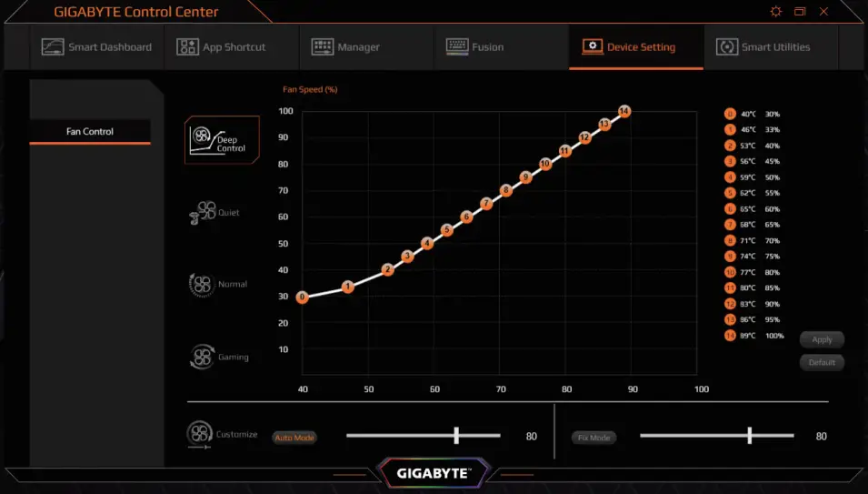Select curve point 0 on the graph
868x494 pixels.
click(303, 297)
